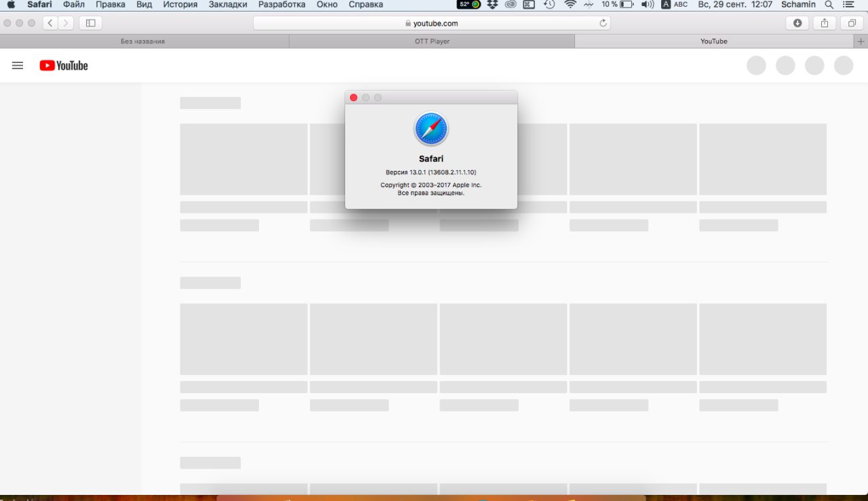Click the keyboard command menu bar icon
Screen dimensions: 868x501
(x=529, y=5)
